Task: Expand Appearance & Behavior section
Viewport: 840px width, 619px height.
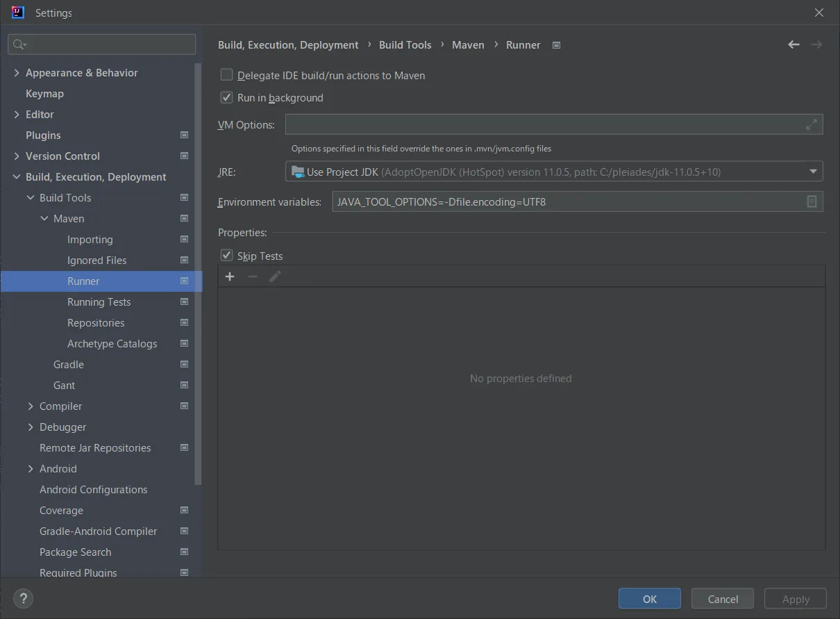Action: pyautogui.click(x=17, y=72)
